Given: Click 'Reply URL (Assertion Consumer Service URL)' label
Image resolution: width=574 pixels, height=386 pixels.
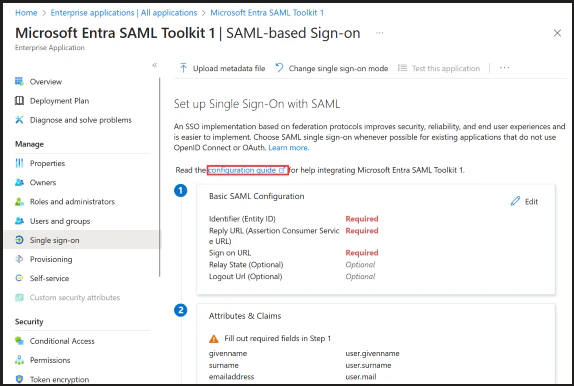Looking at the screenshot, I should click(x=274, y=235).
